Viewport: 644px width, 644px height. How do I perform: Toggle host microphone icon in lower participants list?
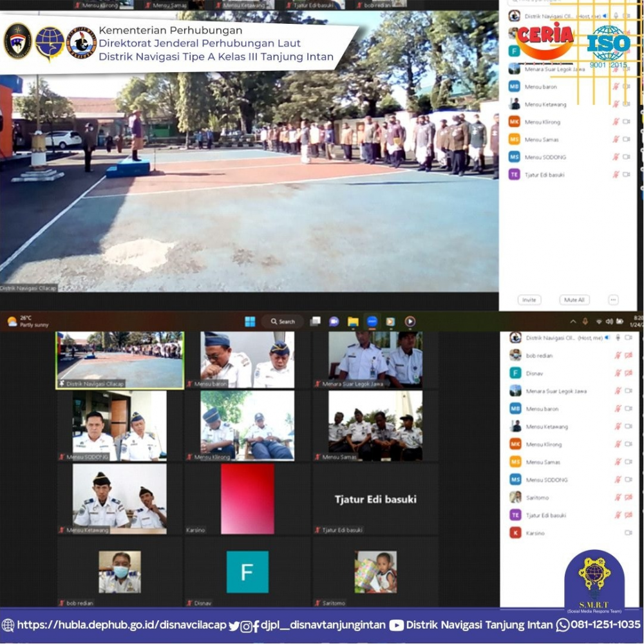[618, 337]
